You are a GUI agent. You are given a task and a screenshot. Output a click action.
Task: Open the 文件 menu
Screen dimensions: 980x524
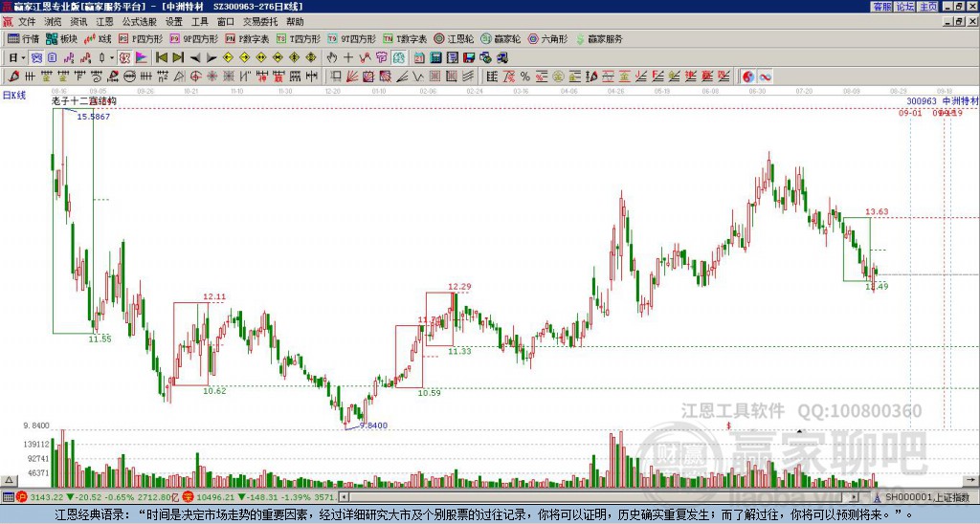click(x=26, y=22)
